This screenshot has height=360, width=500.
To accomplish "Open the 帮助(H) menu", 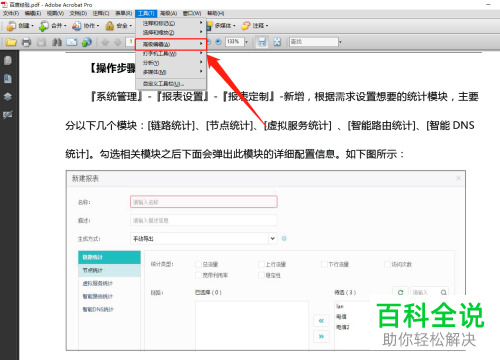I will coord(216,13).
